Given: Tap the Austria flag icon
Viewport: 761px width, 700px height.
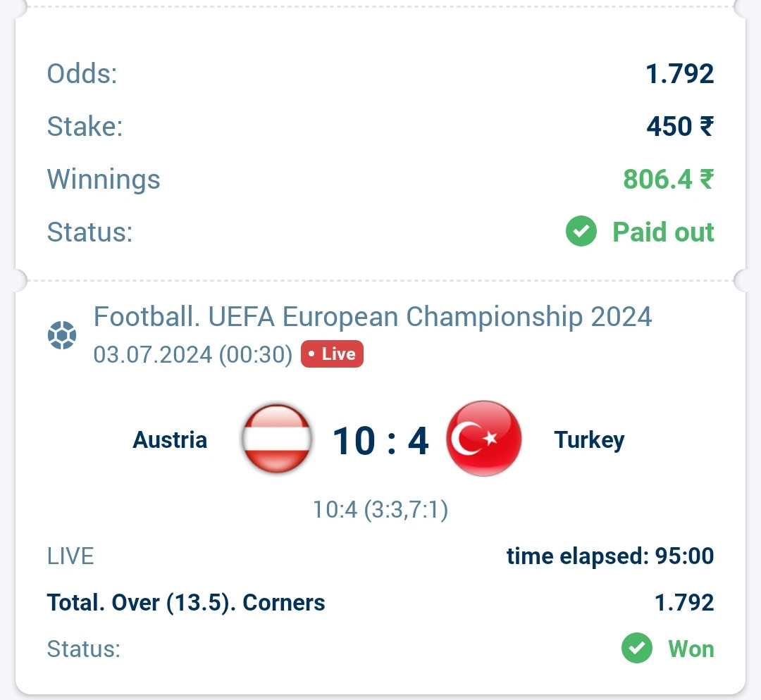Looking at the screenshot, I should pos(277,439).
